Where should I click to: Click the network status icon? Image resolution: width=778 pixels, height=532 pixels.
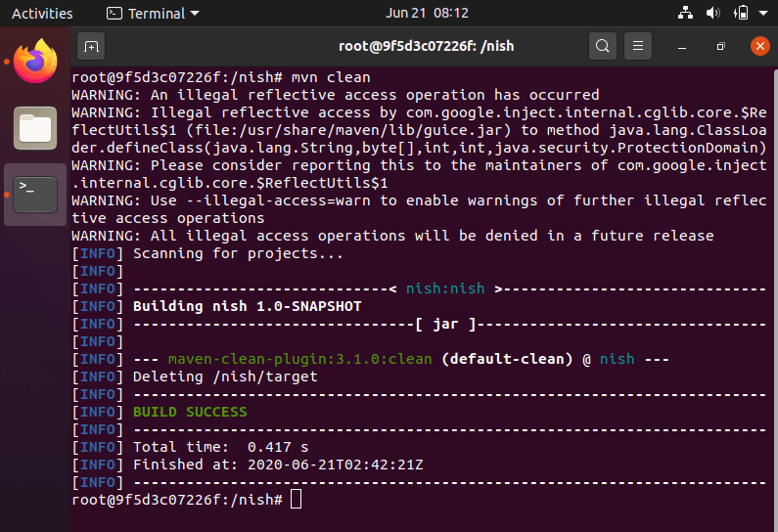coord(685,14)
